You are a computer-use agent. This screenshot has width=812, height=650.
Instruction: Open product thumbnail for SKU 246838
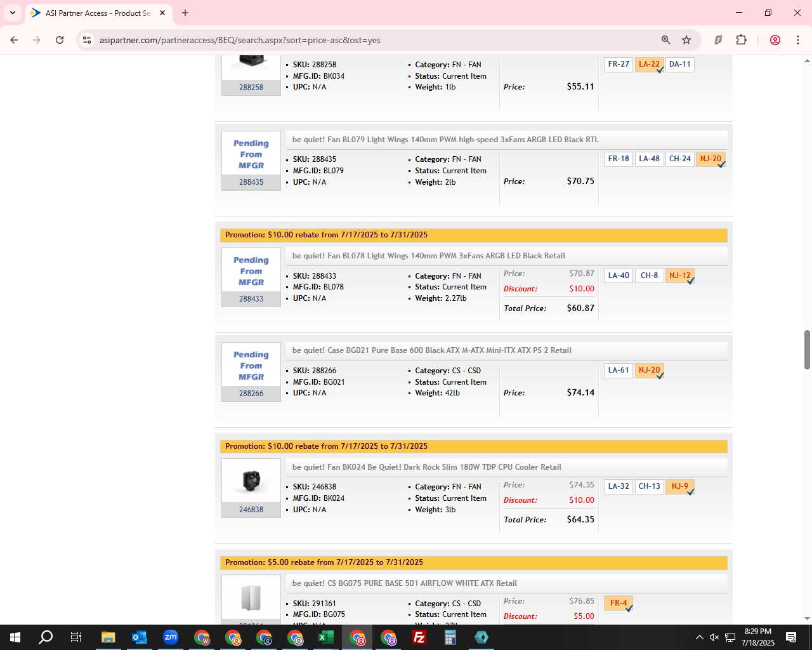pos(251,481)
